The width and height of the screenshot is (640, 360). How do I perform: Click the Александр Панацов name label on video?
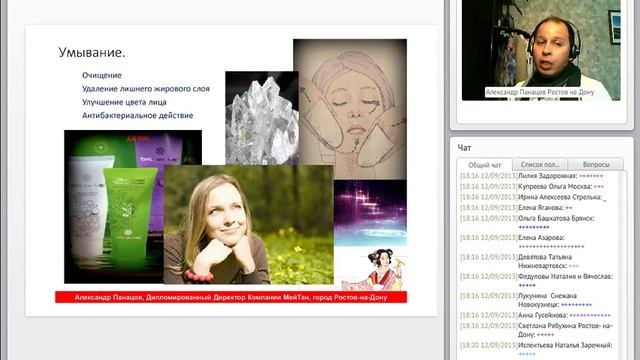[x=540, y=92]
